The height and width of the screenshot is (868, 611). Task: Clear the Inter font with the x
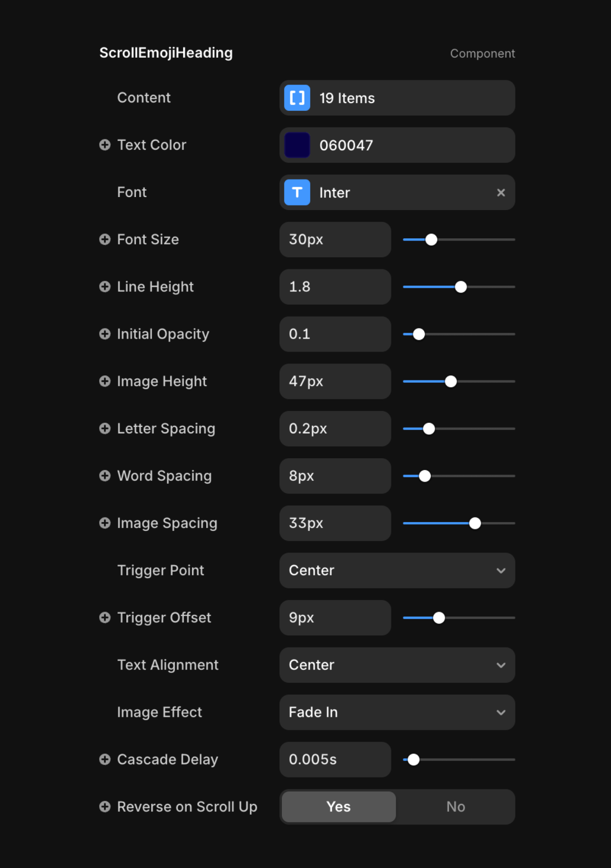tap(501, 192)
